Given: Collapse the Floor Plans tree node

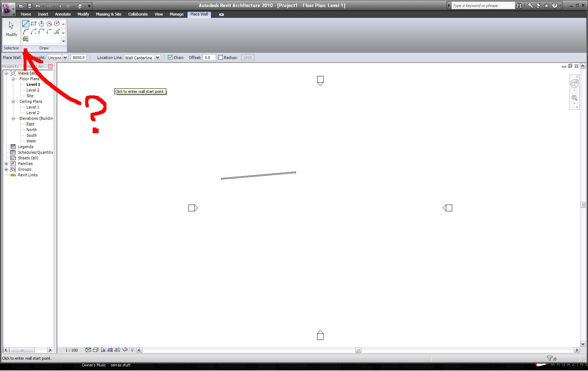Looking at the screenshot, I should coord(13,79).
